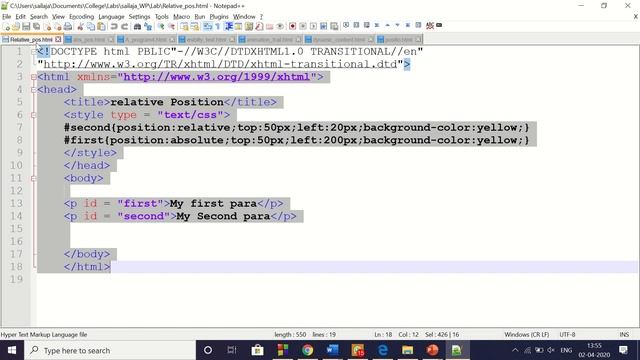640x360 pixels.
Task: Open the ? help menu
Action: click(x=261, y=17)
